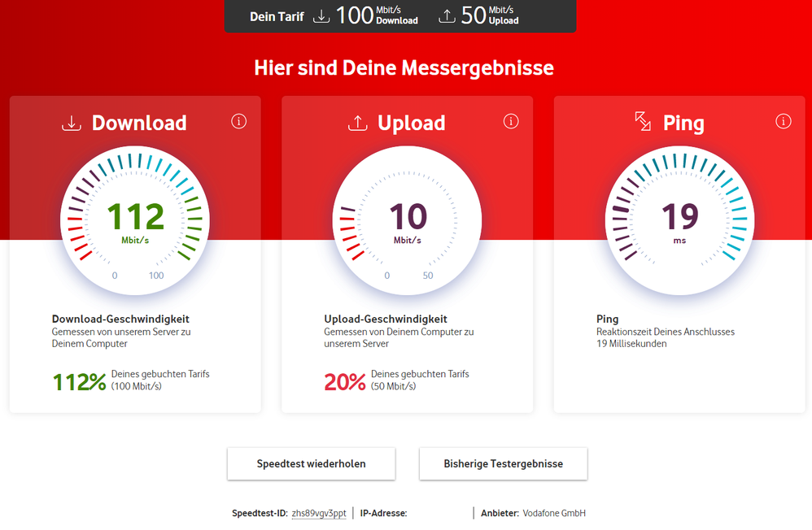This screenshot has width=812, height=530.
Task: Click the 'Upload' card title
Action: coord(411,124)
